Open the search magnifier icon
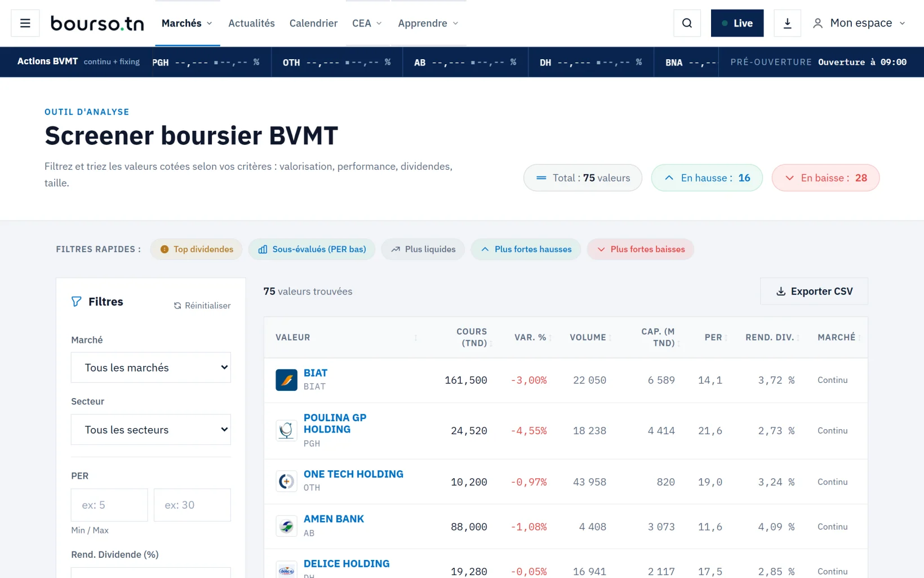 click(x=687, y=23)
